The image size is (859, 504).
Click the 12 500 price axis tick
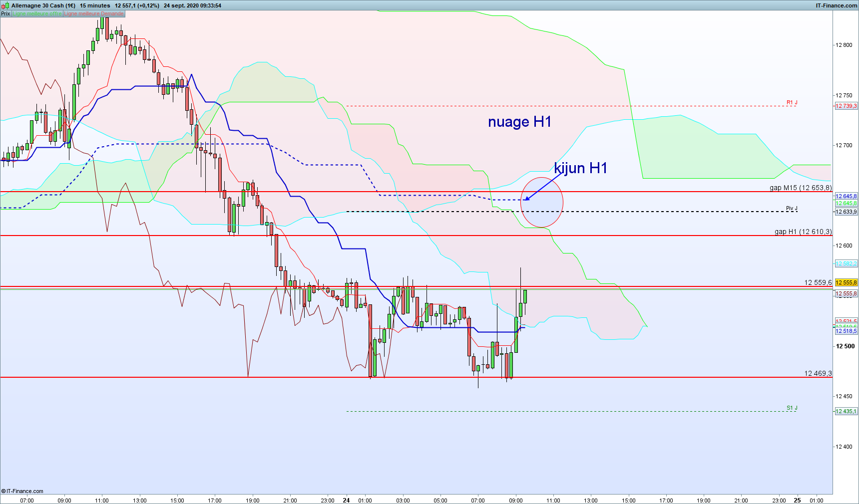pos(845,346)
